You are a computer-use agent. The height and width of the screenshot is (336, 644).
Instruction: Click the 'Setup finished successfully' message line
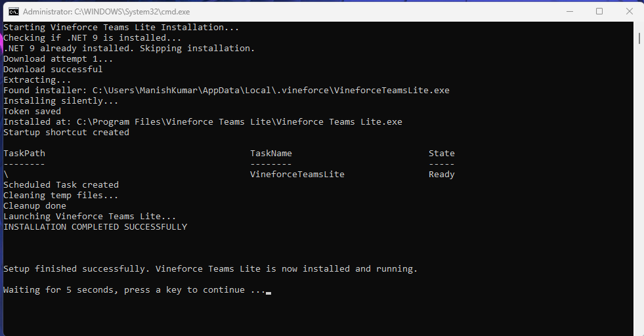(x=210, y=268)
